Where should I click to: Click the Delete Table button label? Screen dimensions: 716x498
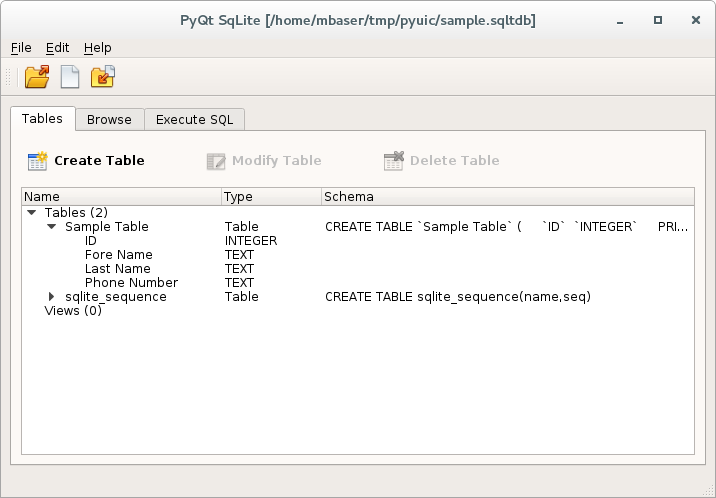click(x=455, y=161)
